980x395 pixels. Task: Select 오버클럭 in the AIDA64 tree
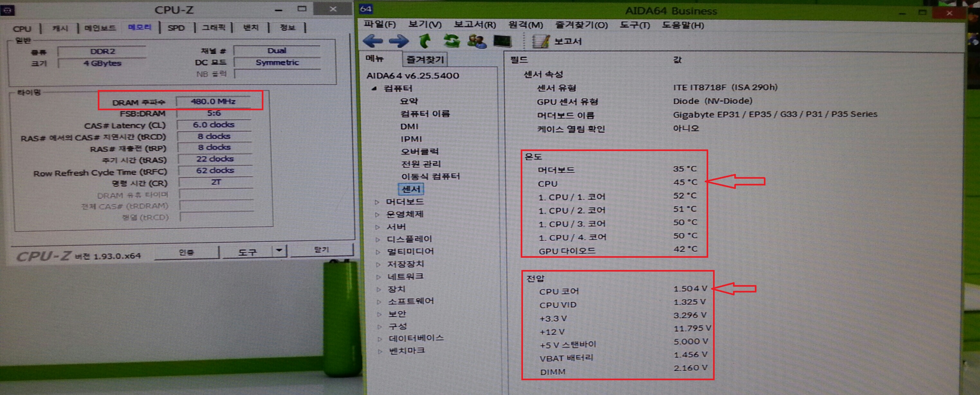[420, 151]
